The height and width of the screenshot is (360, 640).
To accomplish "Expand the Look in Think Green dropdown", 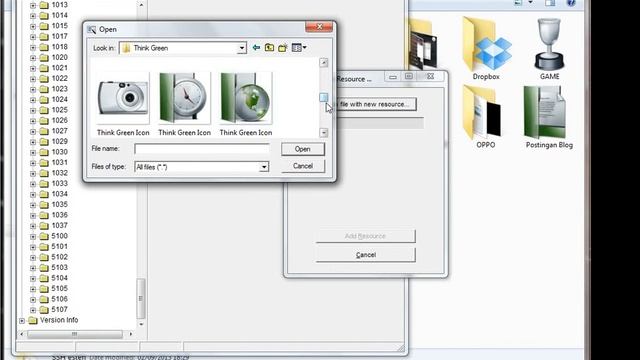I will tap(242, 48).
